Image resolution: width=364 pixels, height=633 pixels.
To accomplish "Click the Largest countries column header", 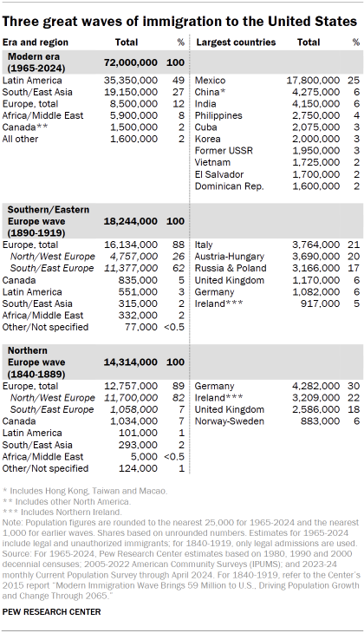I will tap(236, 42).
